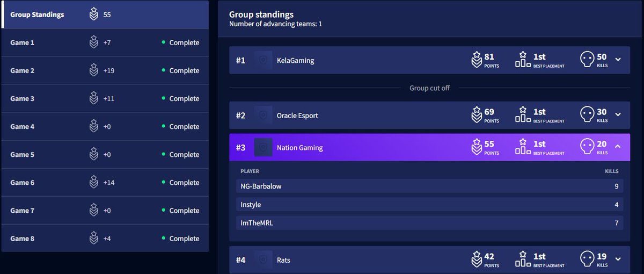Screen dimensions: 644x274
Task: Click Rats team logo
Action: (x=263, y=260)
